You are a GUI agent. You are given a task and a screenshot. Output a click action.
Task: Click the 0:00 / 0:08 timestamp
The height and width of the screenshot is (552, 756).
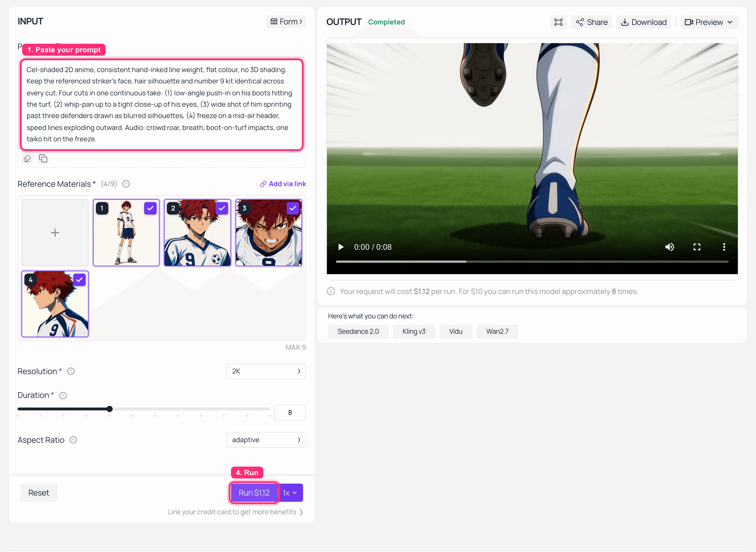click(x=373, y=247)
